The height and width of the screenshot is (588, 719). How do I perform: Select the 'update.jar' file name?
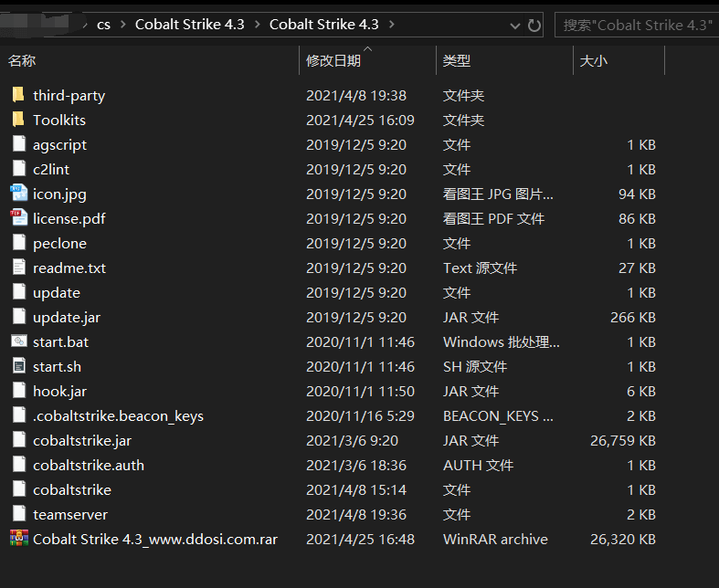click(x=67, y=318)
